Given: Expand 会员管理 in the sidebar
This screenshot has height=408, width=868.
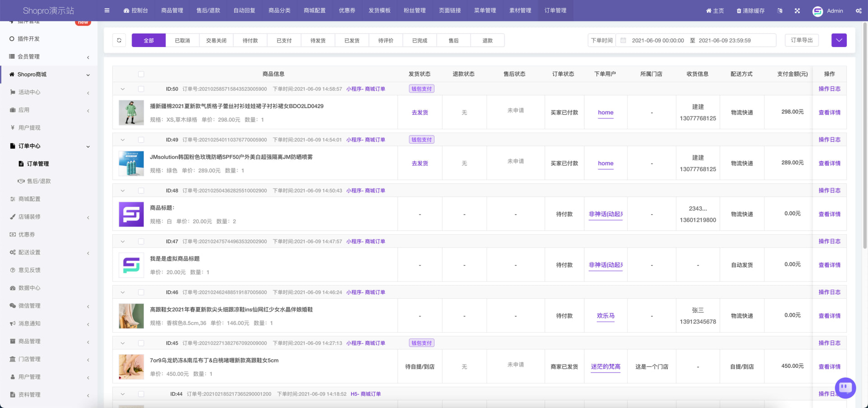Looking at the screenshot, I should coord(49,56).
